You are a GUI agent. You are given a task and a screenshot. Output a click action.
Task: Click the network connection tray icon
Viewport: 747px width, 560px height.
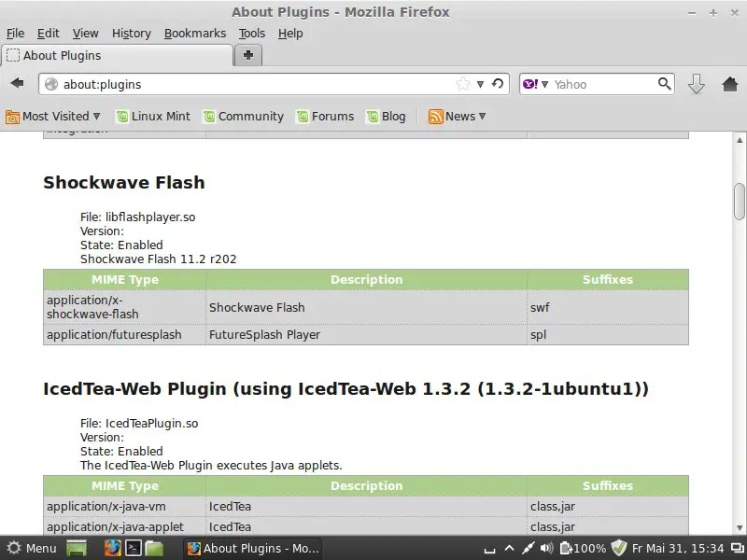528,548
